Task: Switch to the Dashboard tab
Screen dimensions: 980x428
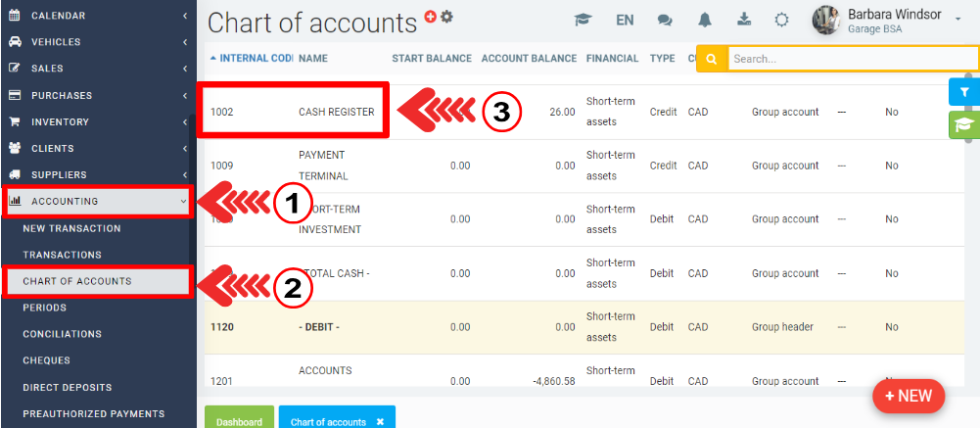Action: (x=239, y=421)
